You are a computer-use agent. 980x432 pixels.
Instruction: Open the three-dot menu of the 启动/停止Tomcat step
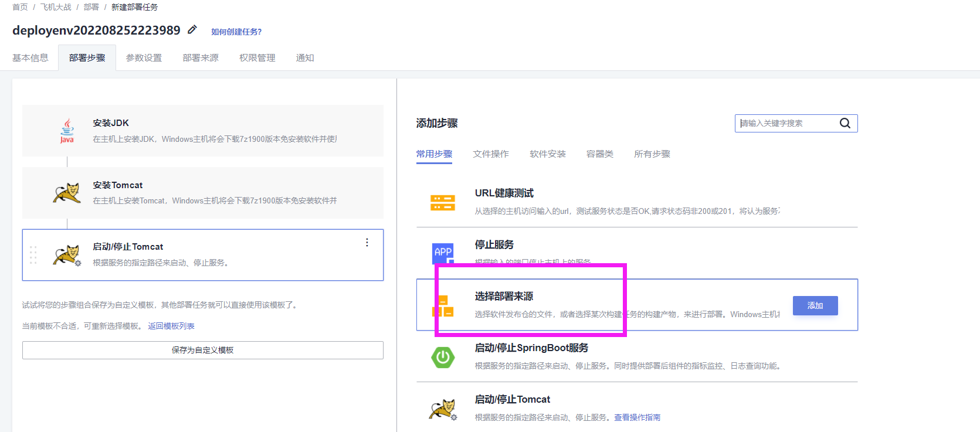pos(367,243)
